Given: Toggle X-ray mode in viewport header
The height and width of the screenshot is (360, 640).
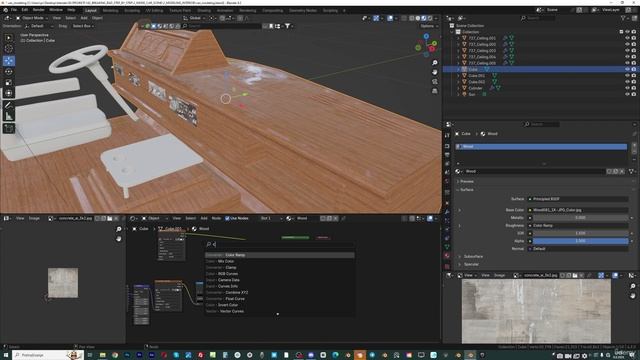Looking at the screenshot, I should tap(405, 18).
